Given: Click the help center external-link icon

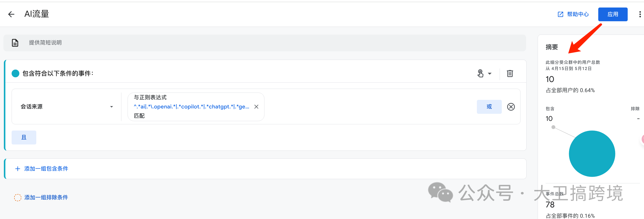Looking at the screenshot, I should point(560,14).
